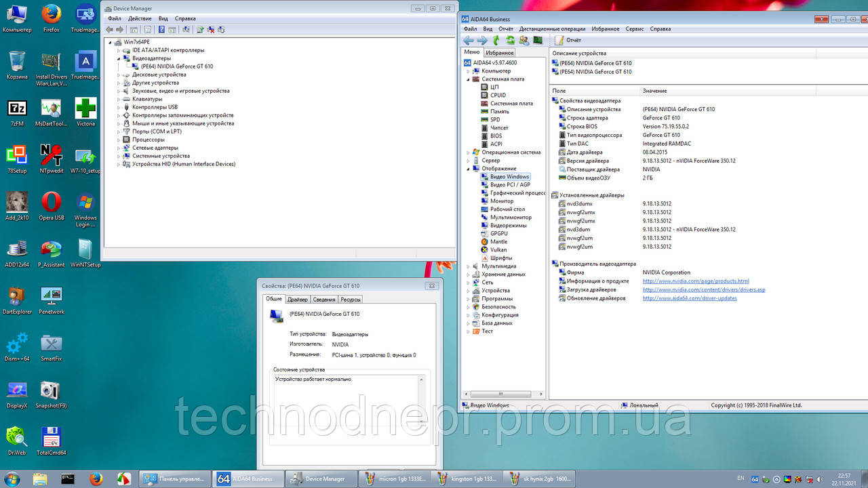Expand Мультимедиа node in AIDA64
The height and width of the screenshot is (488, 868).
(468, 266)
